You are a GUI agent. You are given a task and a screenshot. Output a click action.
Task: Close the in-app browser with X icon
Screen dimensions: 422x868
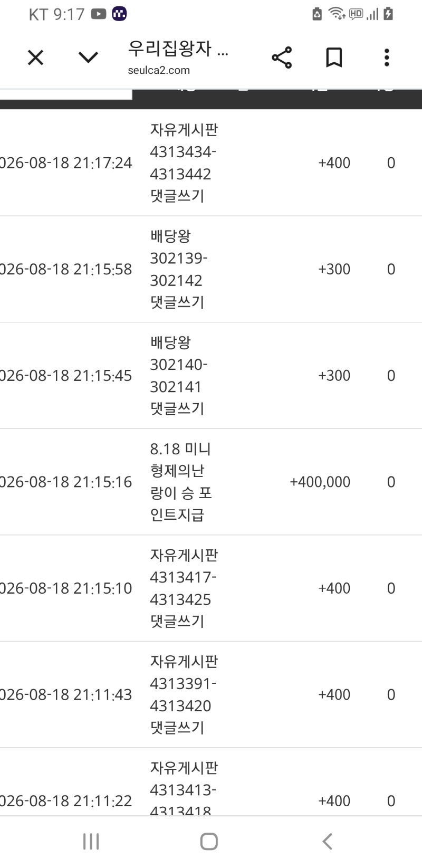pos(35,57)
